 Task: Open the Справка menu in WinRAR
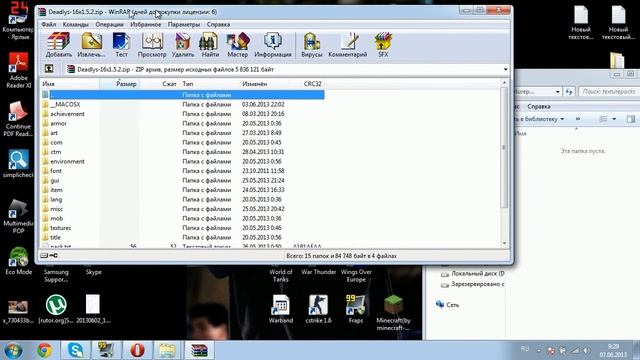pyautogui.click(x=218, y=24)
